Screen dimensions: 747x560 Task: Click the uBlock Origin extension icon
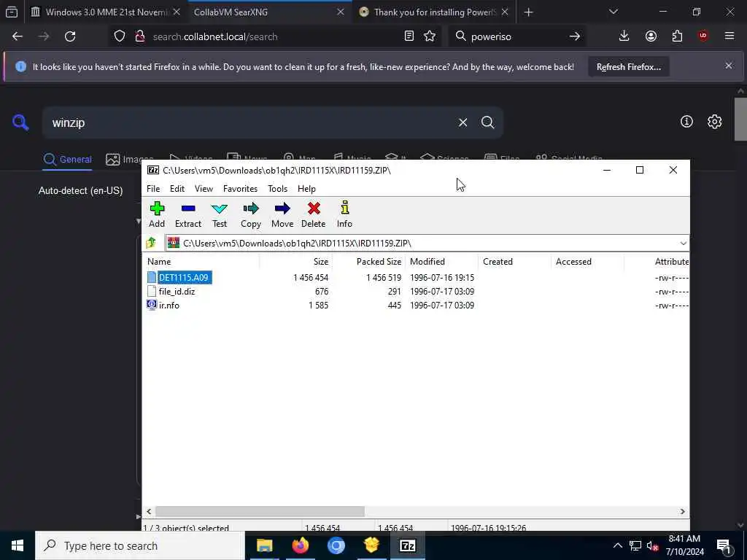703,36
